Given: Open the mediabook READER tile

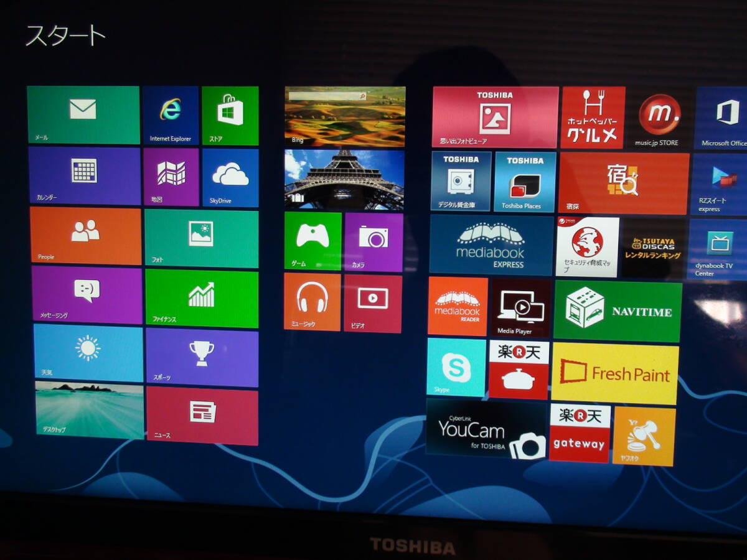Looking at the screenshot, I should [x=458, y=306].
